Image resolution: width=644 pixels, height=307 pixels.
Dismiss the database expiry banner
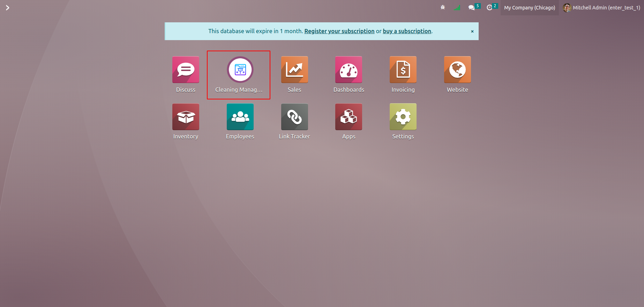coord(472,31)
